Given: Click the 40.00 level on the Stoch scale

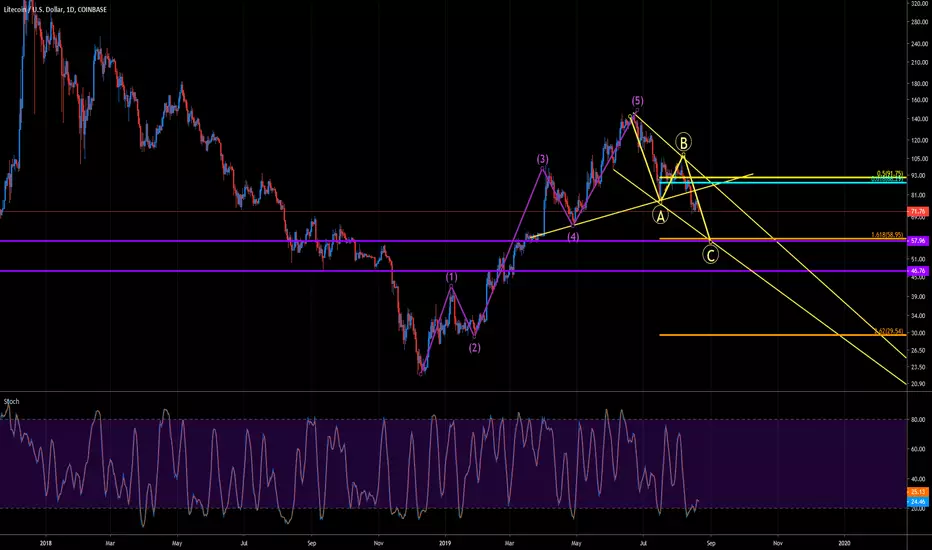Looking at the screenshot, I should [x=918, y=479].
